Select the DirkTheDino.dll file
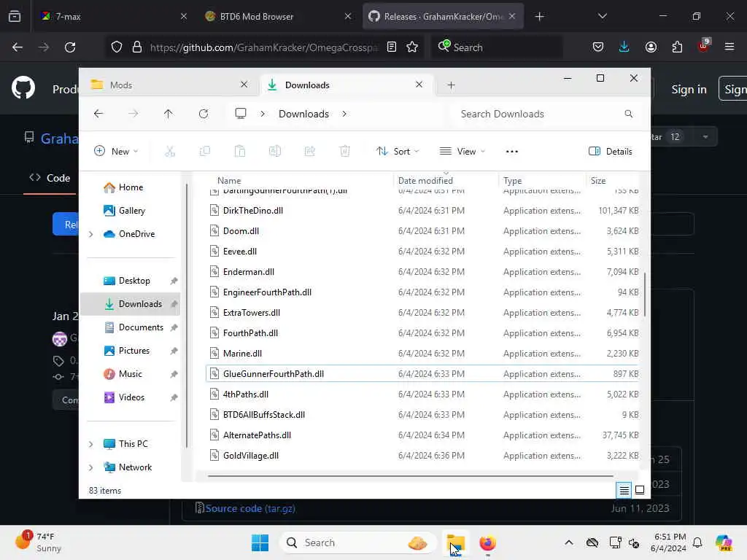This screenshot has height=560, width=747. (422, 211)
